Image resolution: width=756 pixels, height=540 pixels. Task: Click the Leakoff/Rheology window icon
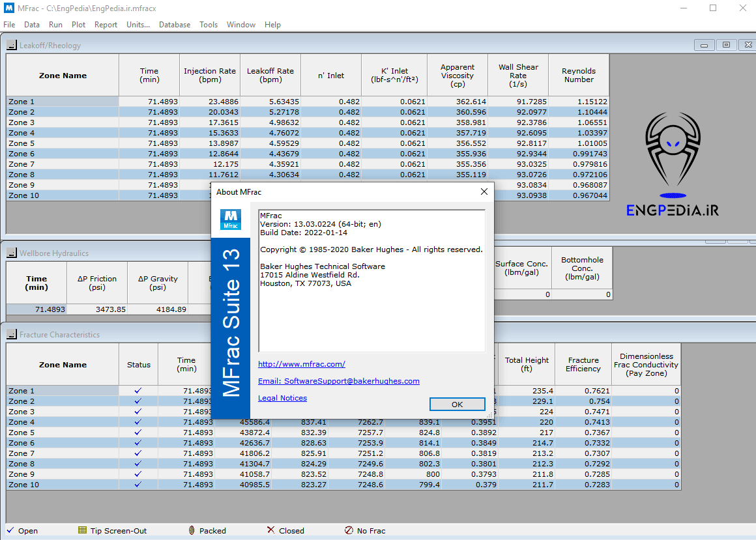click(x=12, y=46)
